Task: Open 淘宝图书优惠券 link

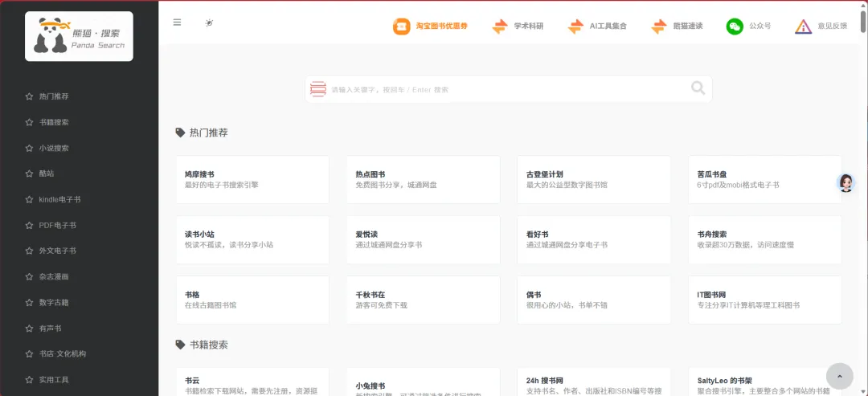Action: [x=442, y=26]
